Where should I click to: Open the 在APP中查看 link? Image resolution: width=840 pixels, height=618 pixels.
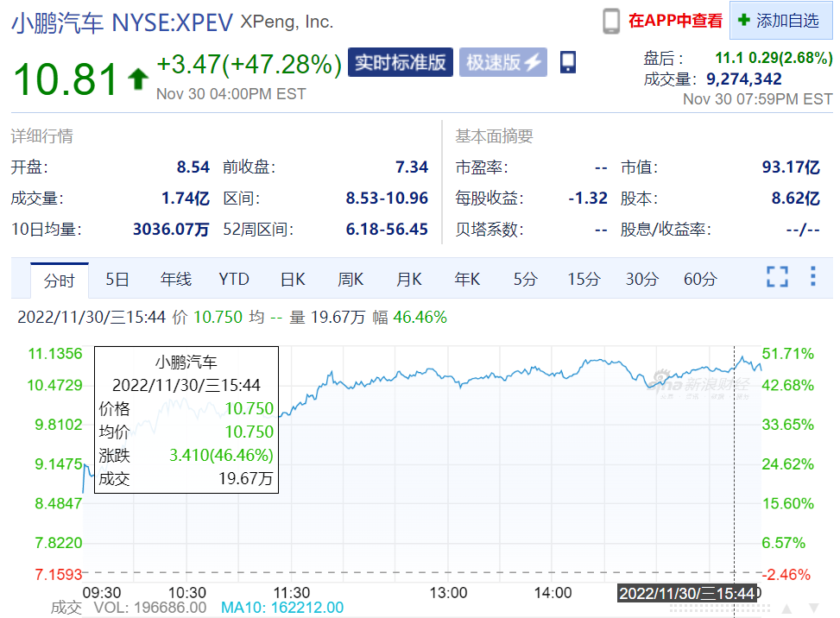(675, 21)
